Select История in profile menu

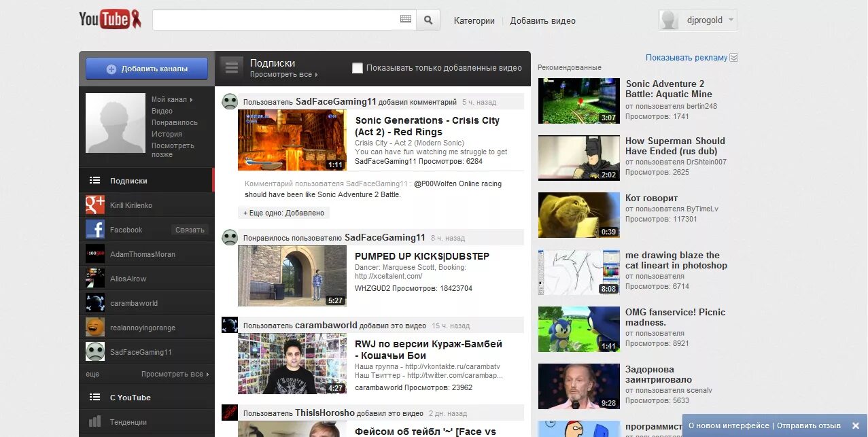pos(167,134)
